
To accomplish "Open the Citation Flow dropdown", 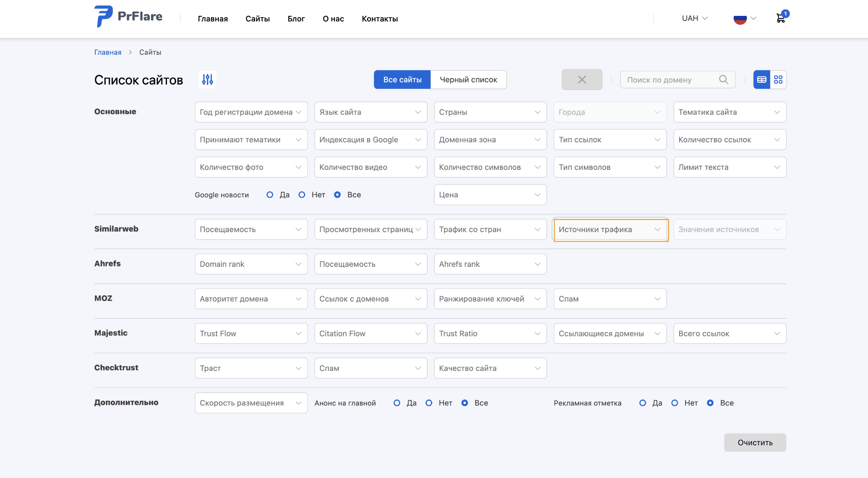I will click(371, 334).
